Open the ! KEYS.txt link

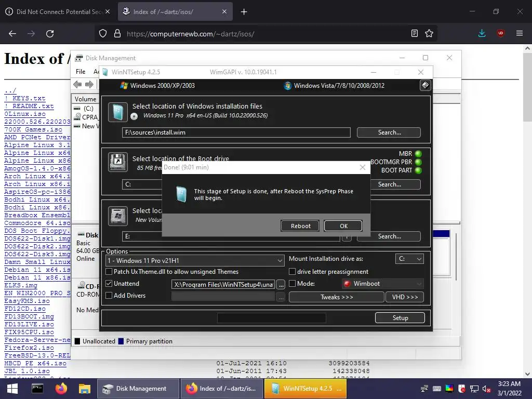(24, 98)
